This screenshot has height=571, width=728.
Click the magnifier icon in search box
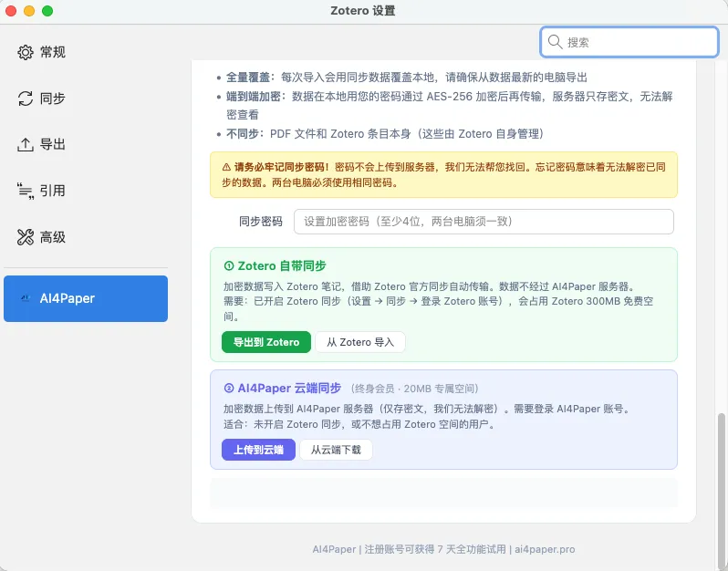coord(555,42)
